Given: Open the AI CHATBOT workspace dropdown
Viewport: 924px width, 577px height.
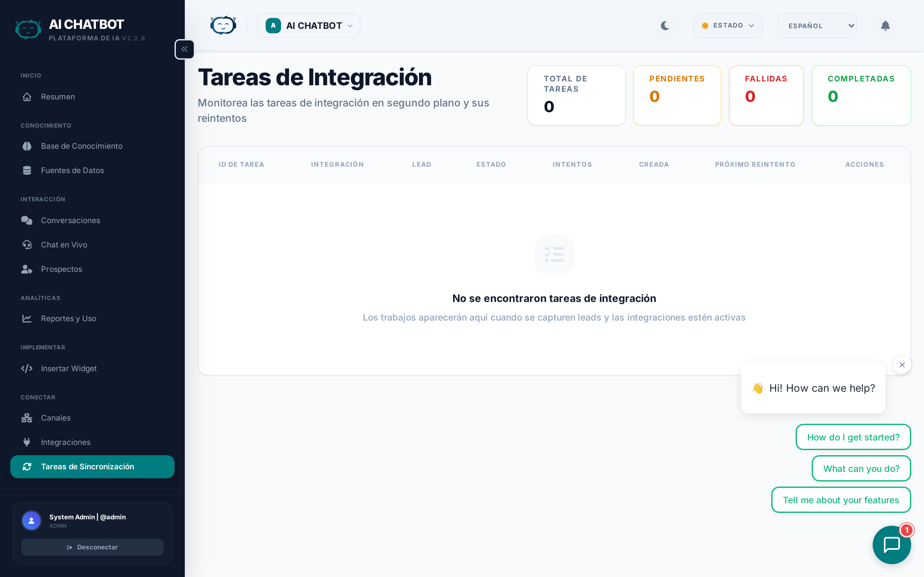Looking at the screenshot, I should tap(309, 26).
